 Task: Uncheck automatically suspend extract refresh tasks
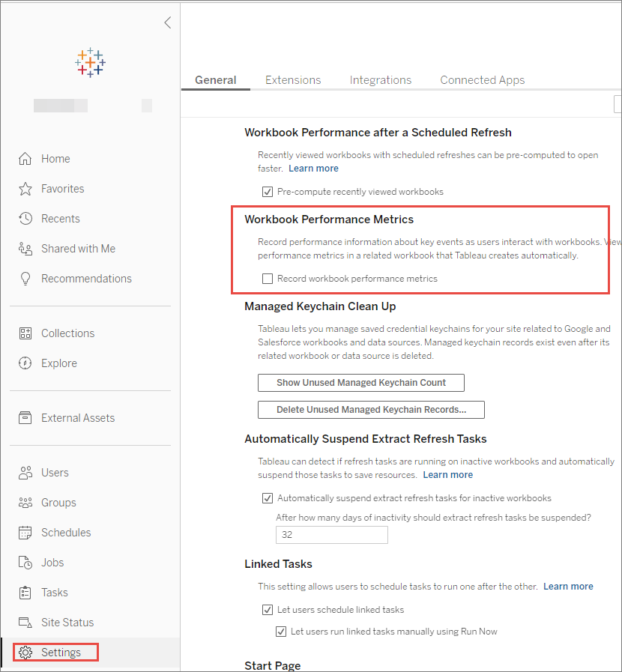click(268, 498)
